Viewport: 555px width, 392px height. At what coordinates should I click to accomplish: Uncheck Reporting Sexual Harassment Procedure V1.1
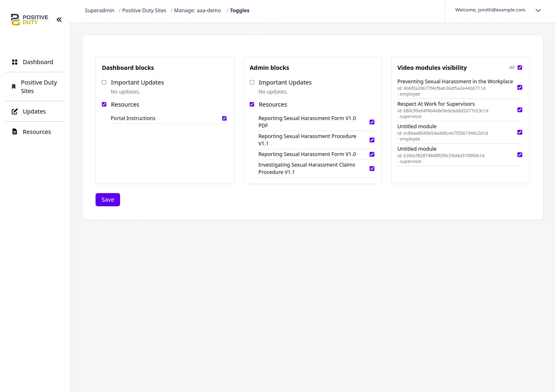pyautogui.click(x=372, y=140)
